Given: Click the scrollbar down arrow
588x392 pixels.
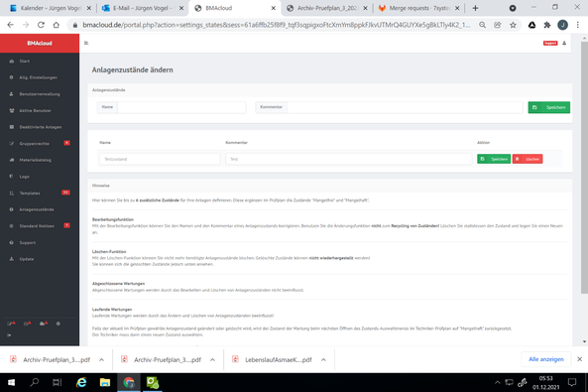Looking at the screenshot, I should tap(584, 341).
